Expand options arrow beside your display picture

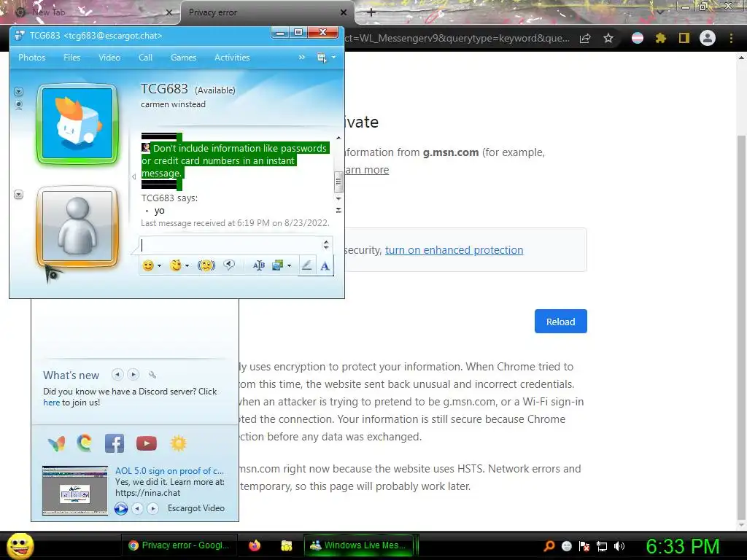click(18, 194)
